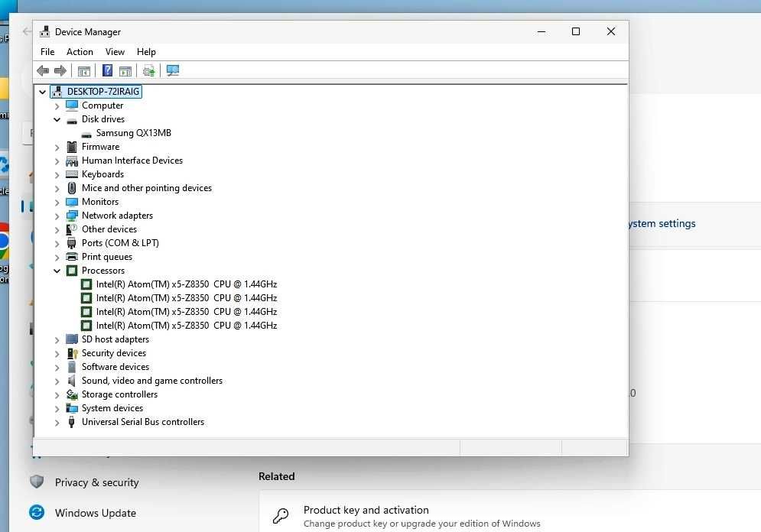Select the first Intel Atom x5-Z8350 processor entry
Image resolution: width=761 pixels, height=532 pixels.
pyautogui.click(x=187, y=284)
